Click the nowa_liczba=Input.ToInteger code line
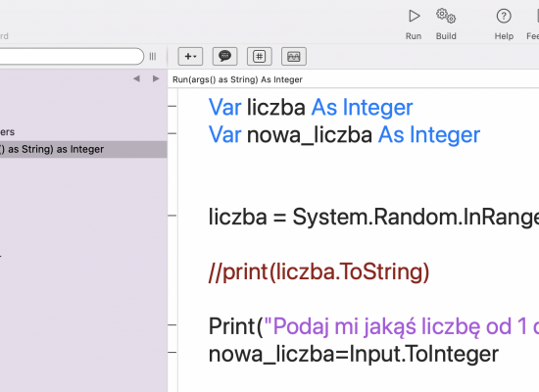Viewport: 539px width, 392px height. 354,354
